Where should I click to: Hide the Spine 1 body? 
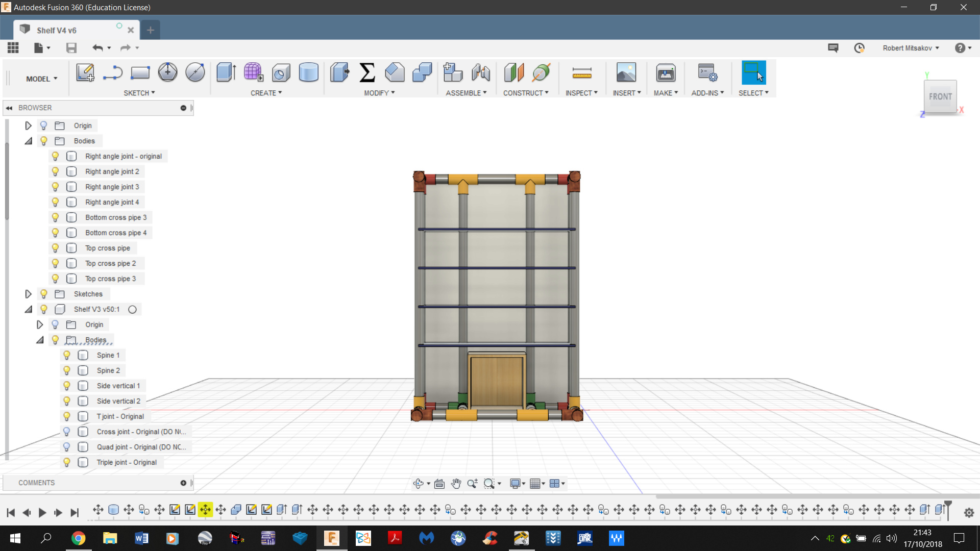(x=67, y=355)
